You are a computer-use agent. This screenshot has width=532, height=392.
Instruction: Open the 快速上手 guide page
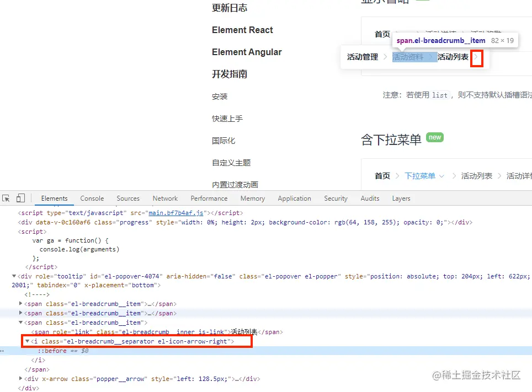(x=227, y=119)
